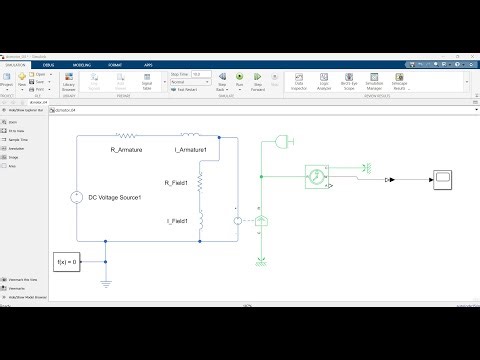Click the Sample Time palette tool
The height and width of the screenshot is (360, 480).
(15, 140)
